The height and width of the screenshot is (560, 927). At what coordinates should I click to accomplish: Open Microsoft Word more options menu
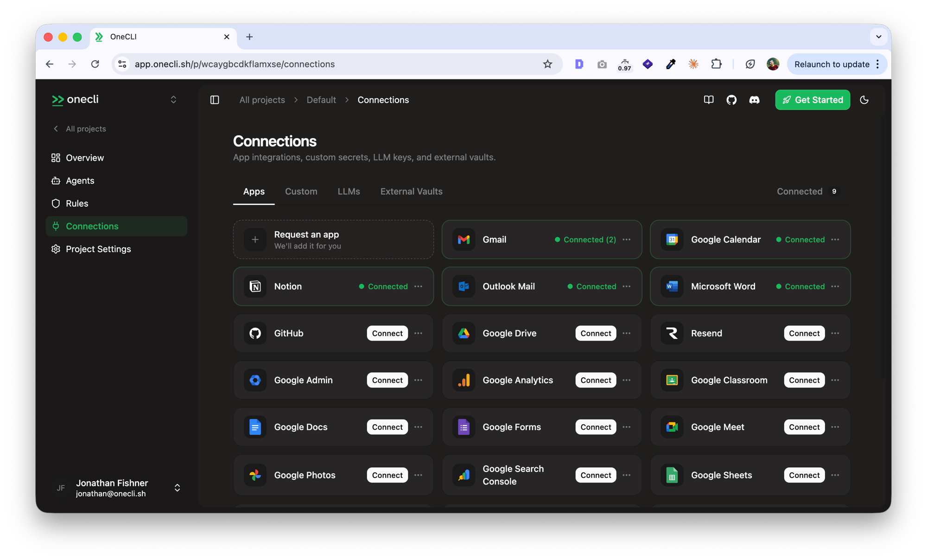pyautogui.click(x=835, y=286)
